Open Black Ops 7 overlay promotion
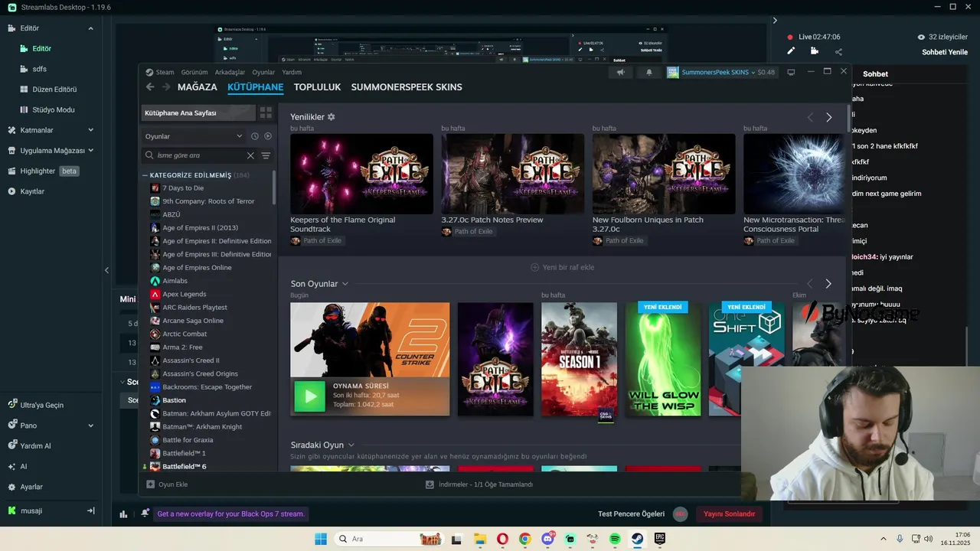This screenshot has height=551, width=980. coord(230,514)
